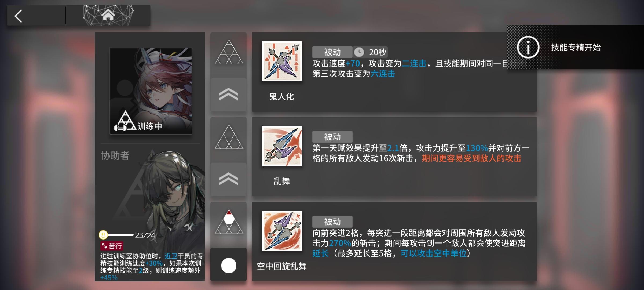The width and height of the screenshot is (644, 290).
Task: Select the 鬼人化 skill icon
Action: coord(282,61)
